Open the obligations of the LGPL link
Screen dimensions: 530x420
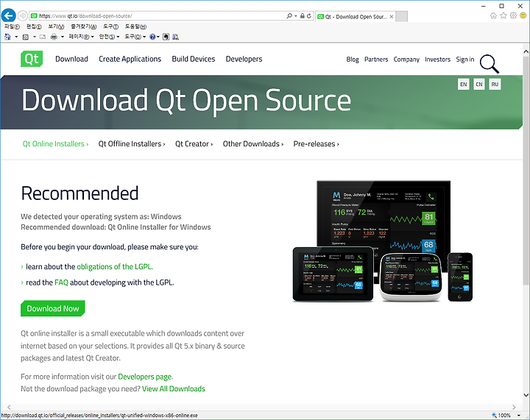(x=115, y=267)
